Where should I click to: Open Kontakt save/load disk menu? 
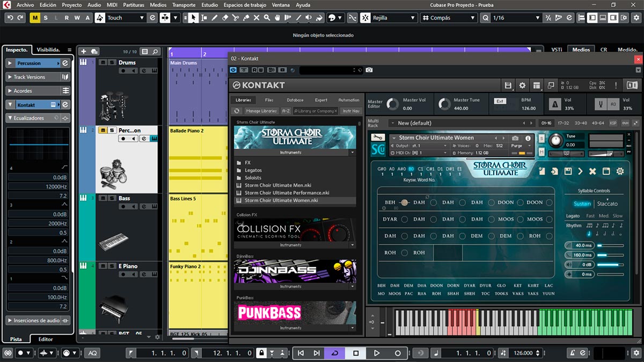pyautogui.click(x=508, y=85)
